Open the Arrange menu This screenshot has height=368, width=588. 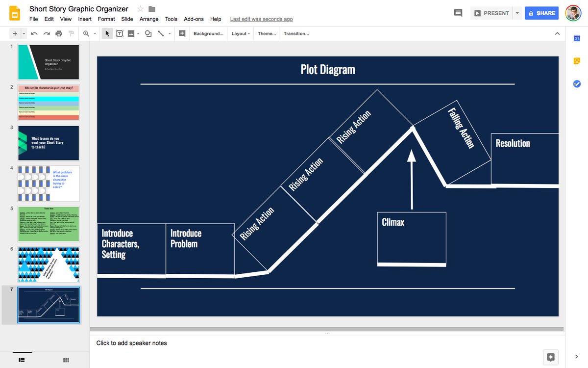pyautogui.click(x=149, y=19)
